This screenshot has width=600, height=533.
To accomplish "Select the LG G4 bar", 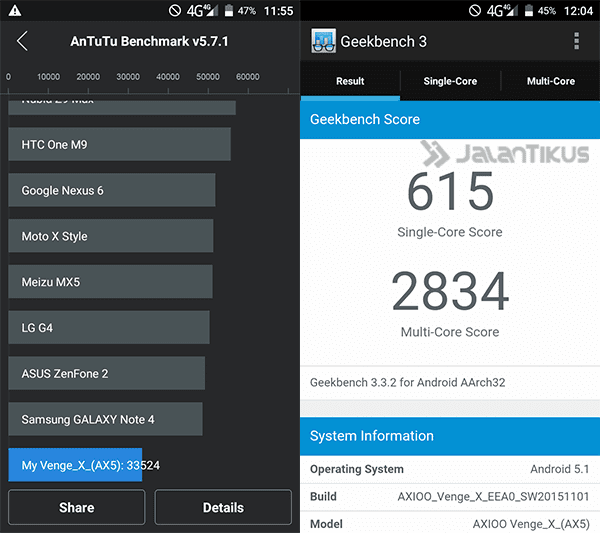I will pos(109,328).
